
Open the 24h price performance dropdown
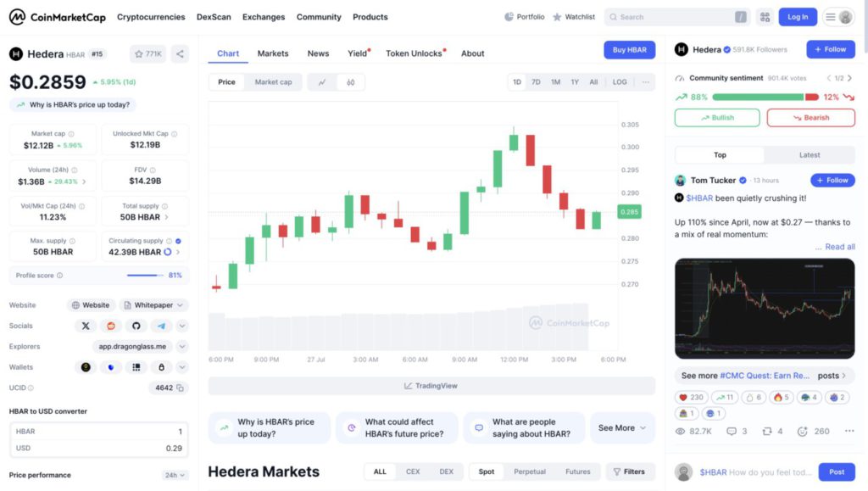tap(175, 475)
